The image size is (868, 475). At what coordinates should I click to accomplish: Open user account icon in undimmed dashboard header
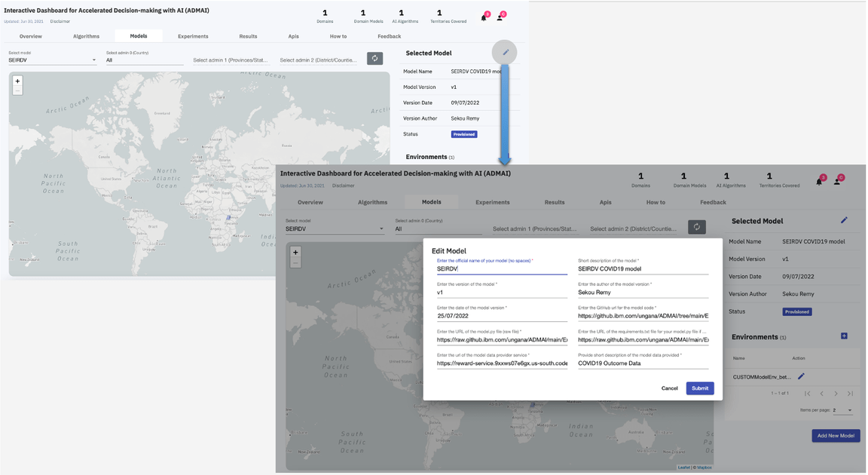pyautogui.click(x=500, y=17)
